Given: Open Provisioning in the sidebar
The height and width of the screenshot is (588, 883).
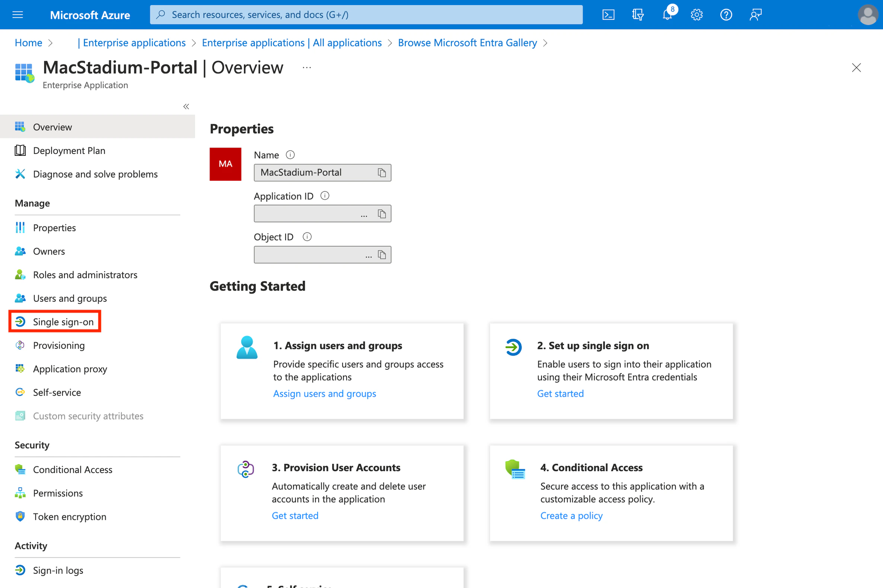Looking at the screenshot, I should coord(58,346).
